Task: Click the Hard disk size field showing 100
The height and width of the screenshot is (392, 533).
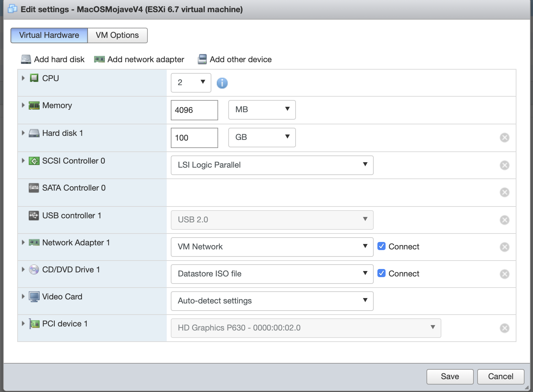Action: [x=194, y=138]
